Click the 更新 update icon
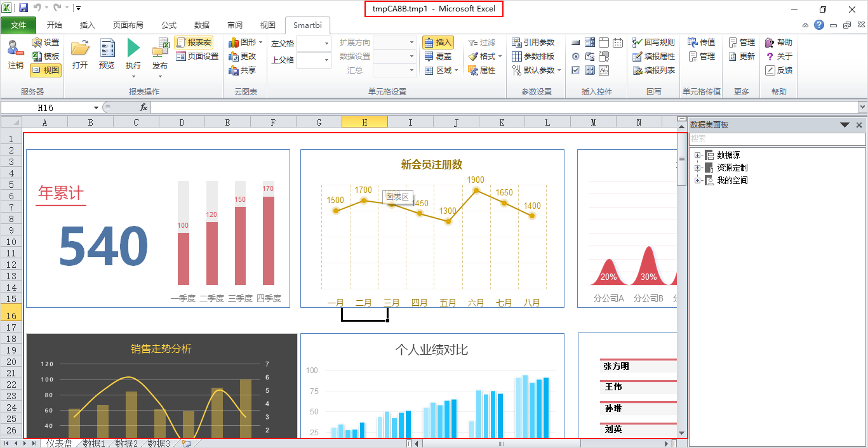868x448 pixels. point(733,56)
